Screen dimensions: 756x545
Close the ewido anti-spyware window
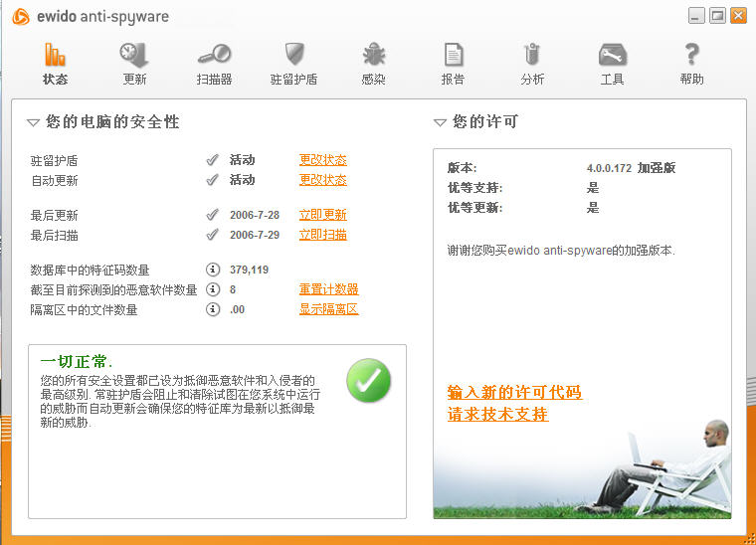tap(738, 16)
